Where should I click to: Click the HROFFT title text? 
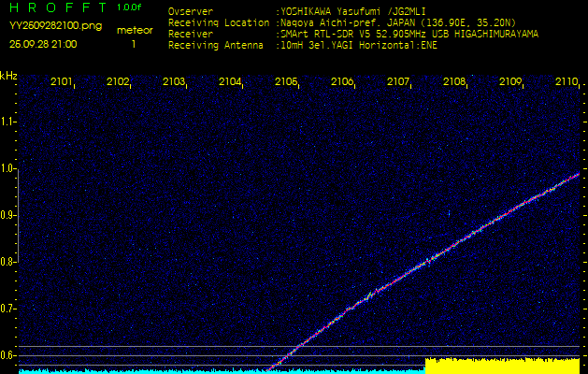55,7
